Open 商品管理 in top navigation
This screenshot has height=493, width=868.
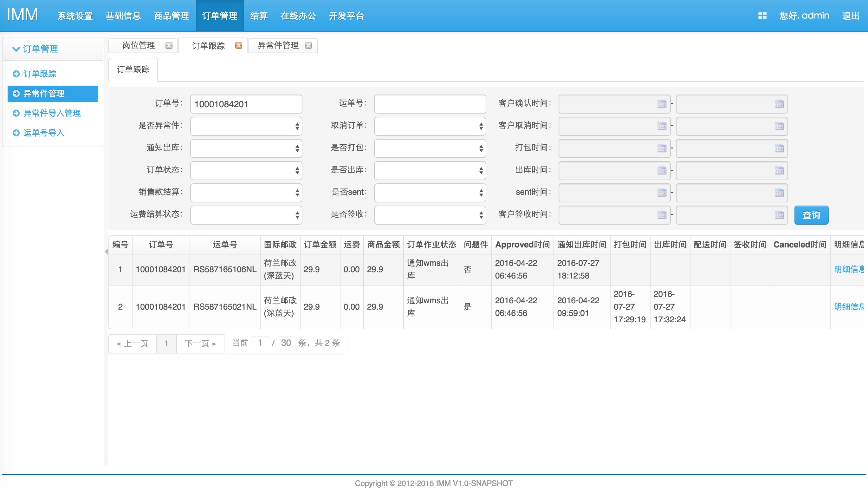coord(171,16)
